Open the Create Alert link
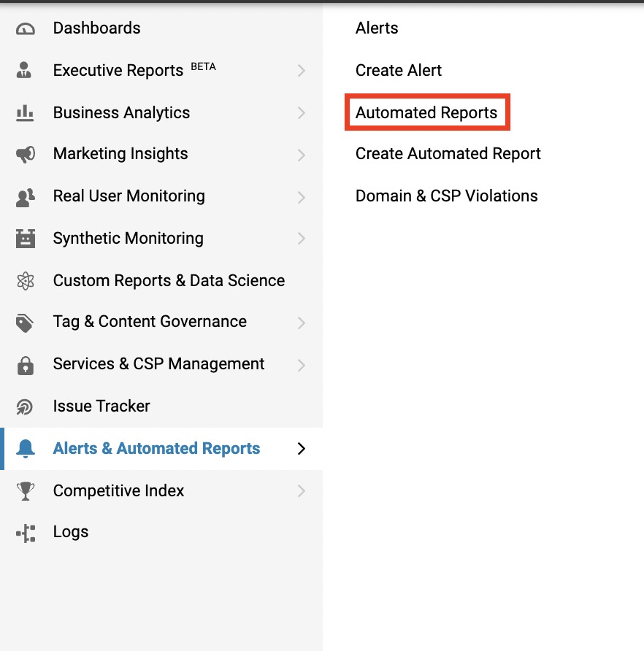644x651 pixels. [399, 70]
